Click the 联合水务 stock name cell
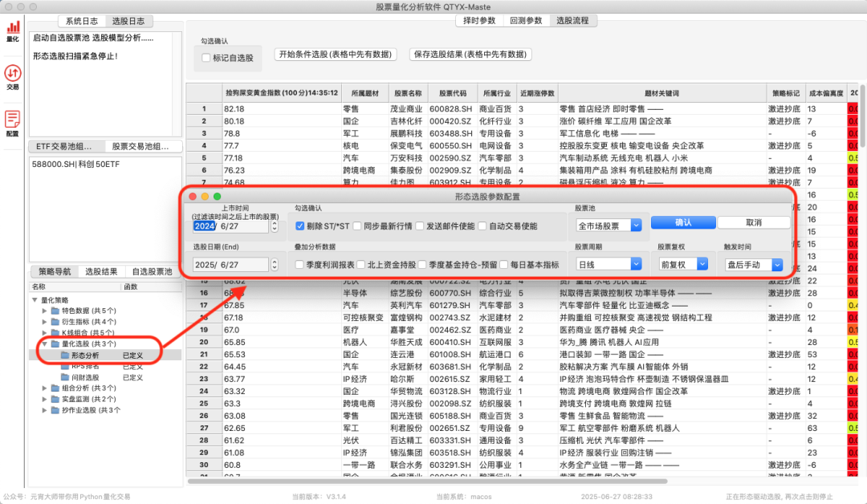Image resolution: width=867 pixels, height=504 pixels. (x=406, y=465)
